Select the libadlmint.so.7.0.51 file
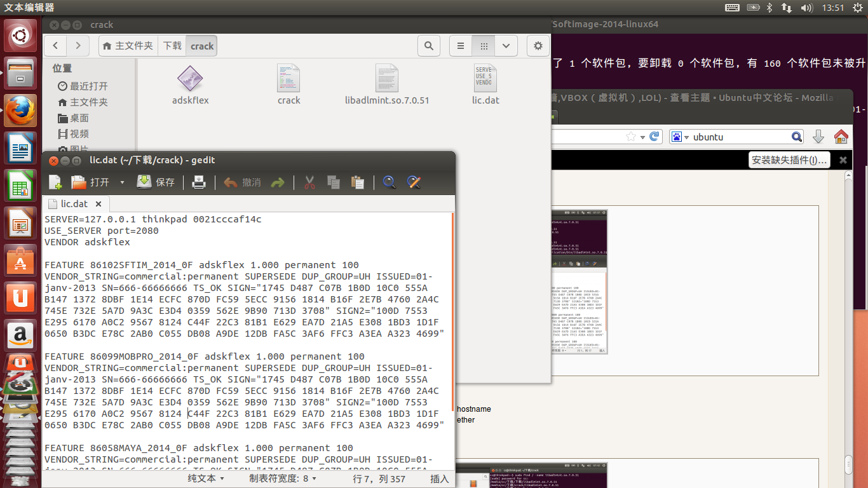This screenshot has width=868, height=488. point(387,84)
